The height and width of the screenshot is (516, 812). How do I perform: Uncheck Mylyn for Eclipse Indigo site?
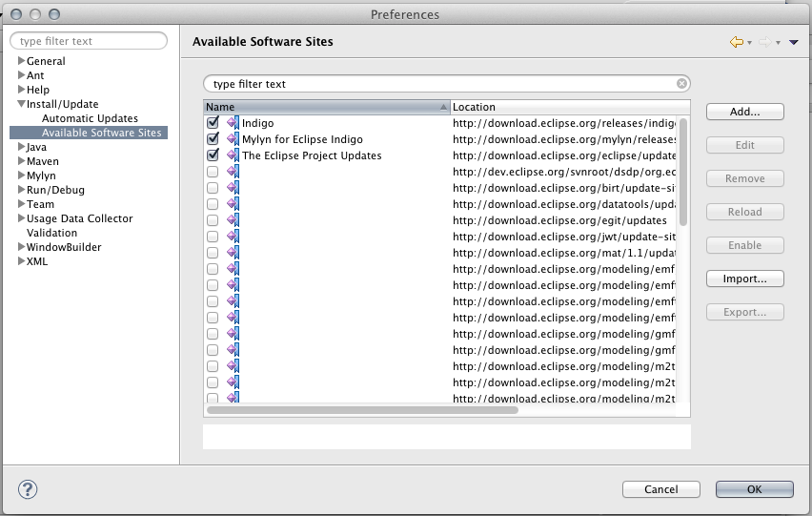coord(213,139)
